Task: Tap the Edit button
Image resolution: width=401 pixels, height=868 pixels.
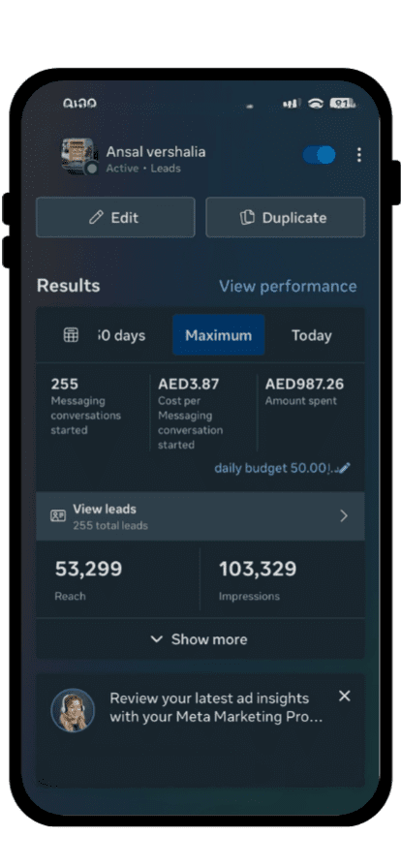Action: click(115, 218)
